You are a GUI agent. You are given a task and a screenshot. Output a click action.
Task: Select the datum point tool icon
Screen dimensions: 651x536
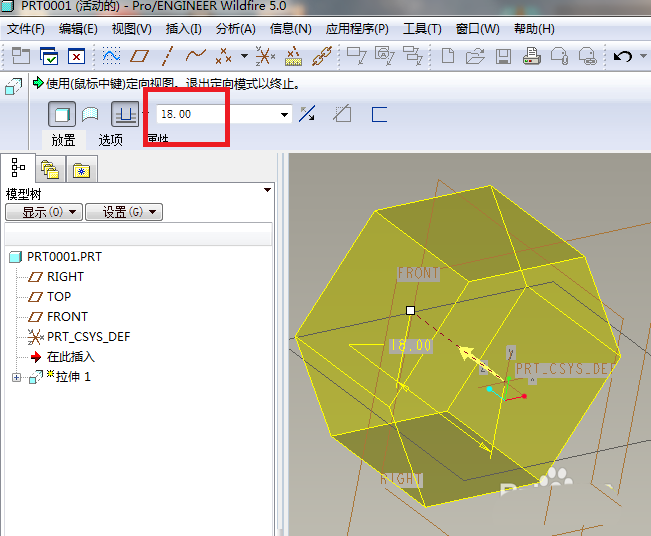[223, 56]
